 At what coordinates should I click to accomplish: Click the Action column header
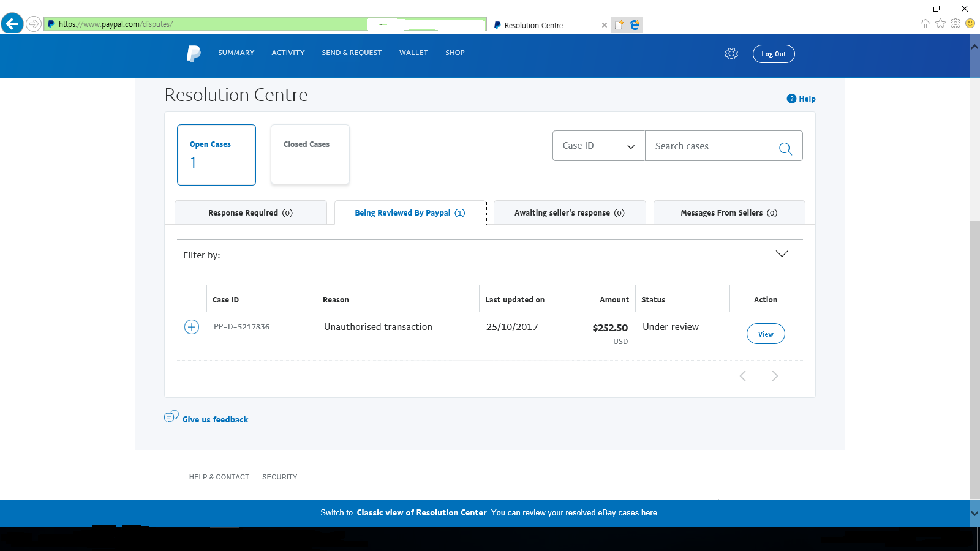(x=766, y=299)
